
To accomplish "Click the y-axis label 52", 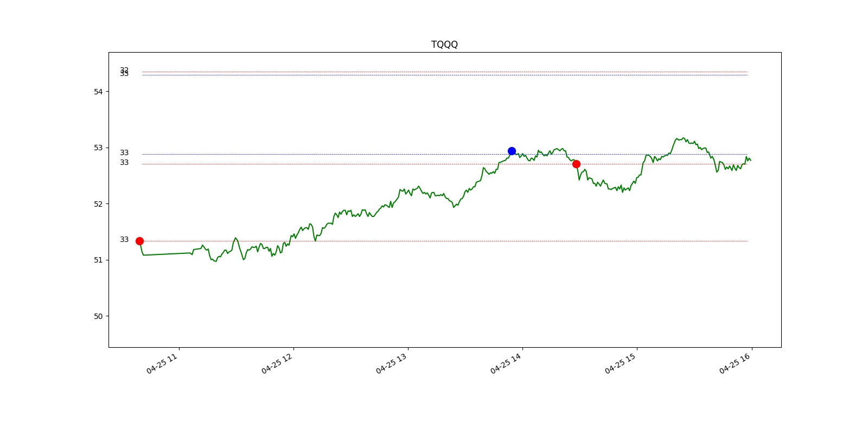I will coord(98,204).
